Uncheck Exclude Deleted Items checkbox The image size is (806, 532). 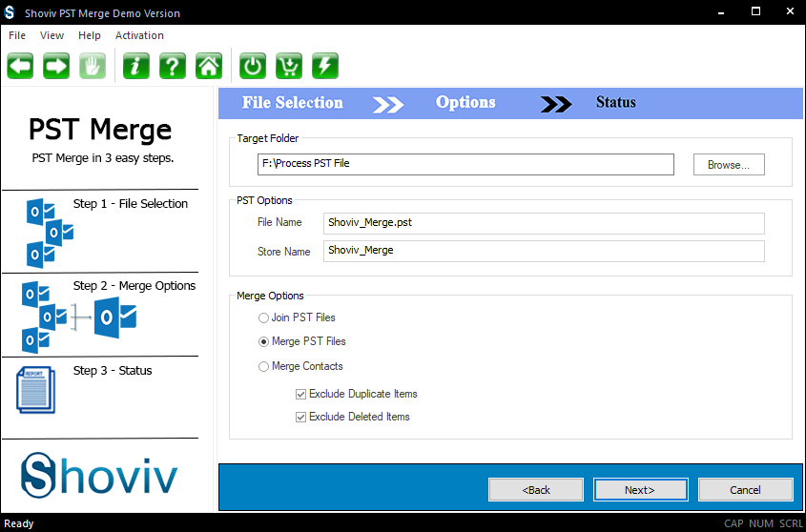[x=300, y=417]
